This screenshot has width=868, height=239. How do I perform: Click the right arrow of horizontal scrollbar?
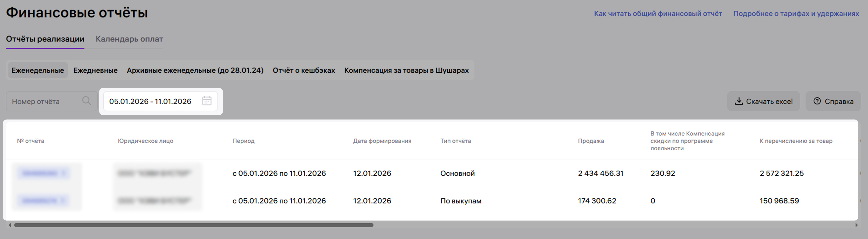pyautogui.click(x=856, y=225)
